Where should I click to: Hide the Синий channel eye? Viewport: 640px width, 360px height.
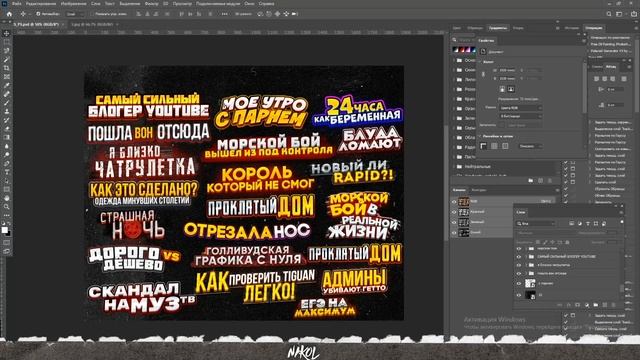(454, 232)
